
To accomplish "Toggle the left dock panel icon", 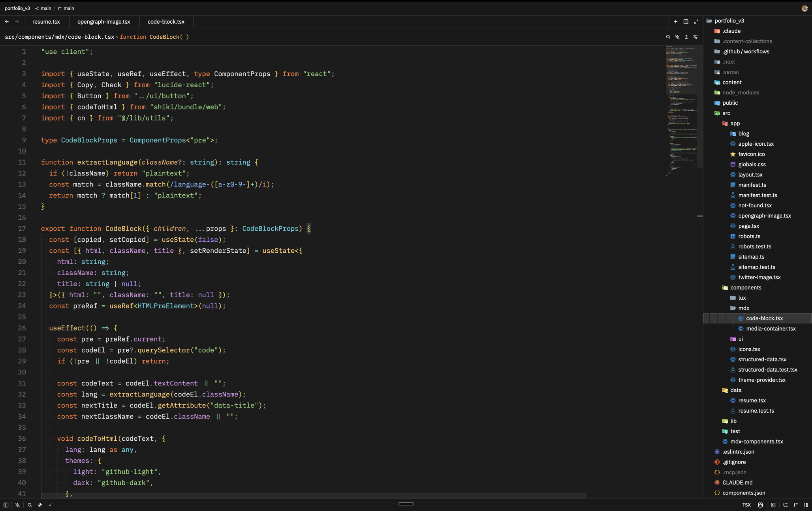I will pos(6,505).
